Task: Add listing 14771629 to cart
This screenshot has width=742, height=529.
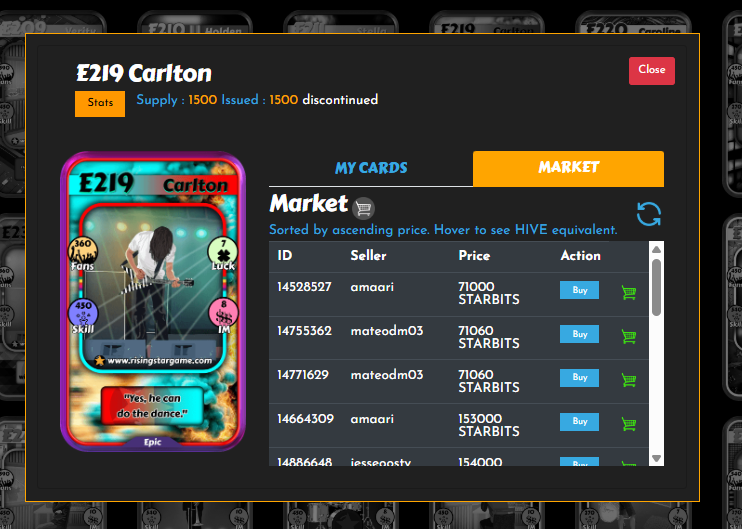Action: (629, 380)
